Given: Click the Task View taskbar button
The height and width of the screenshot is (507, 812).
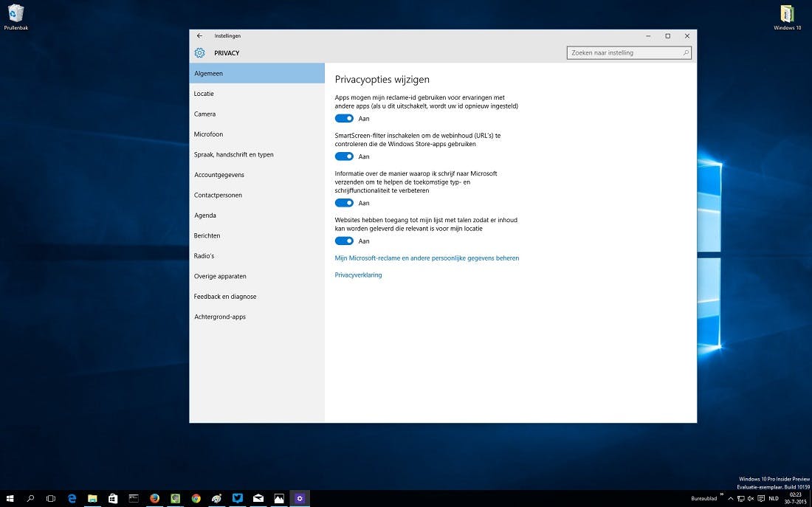Looking at the screenshot, I should click(51, 498).
